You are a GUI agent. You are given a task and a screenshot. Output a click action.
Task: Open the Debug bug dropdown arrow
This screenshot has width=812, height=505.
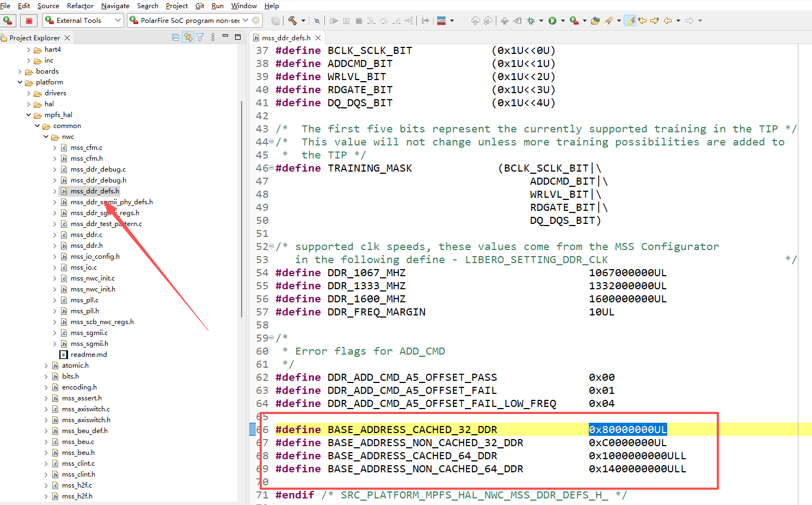541,21
